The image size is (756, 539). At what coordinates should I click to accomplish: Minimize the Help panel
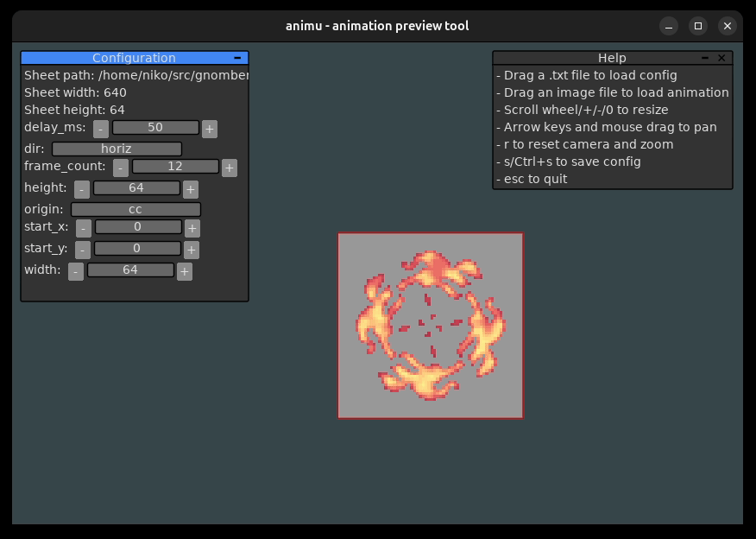coord(705,58)
